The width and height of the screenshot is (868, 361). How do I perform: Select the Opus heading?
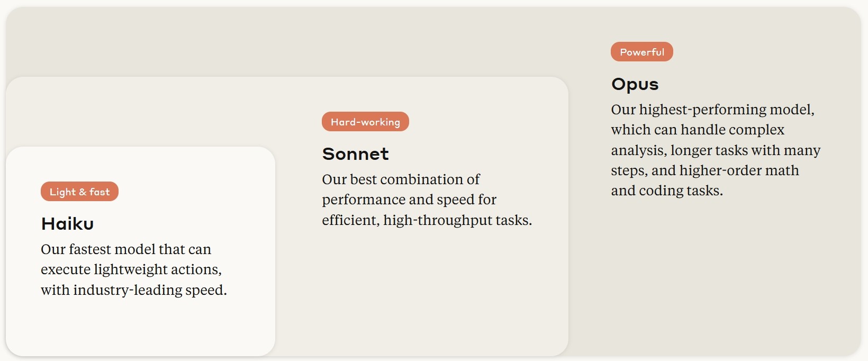(x=635, y=84)
